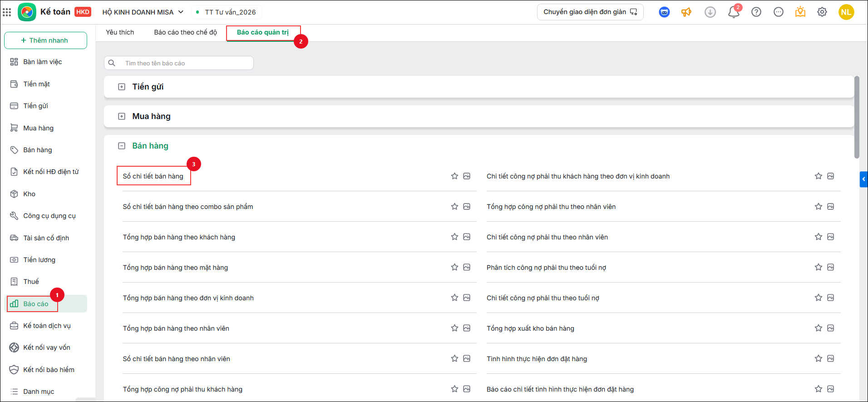Screen dimensions: 868x402
Task: Preview image icon for Chi tiết công nợ phải thu theo nhân viên
Action: [831, 237]
